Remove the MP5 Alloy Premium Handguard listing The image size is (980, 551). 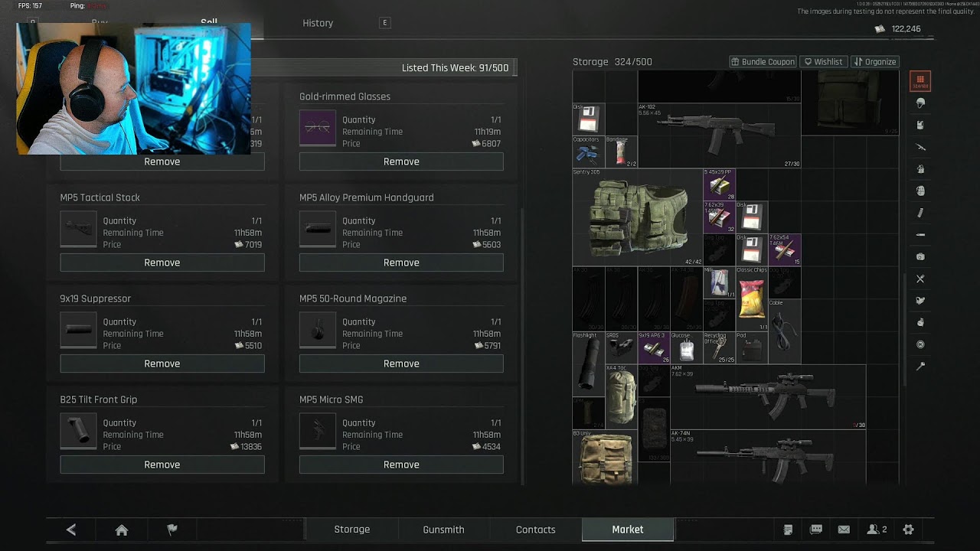click(401, 262)
